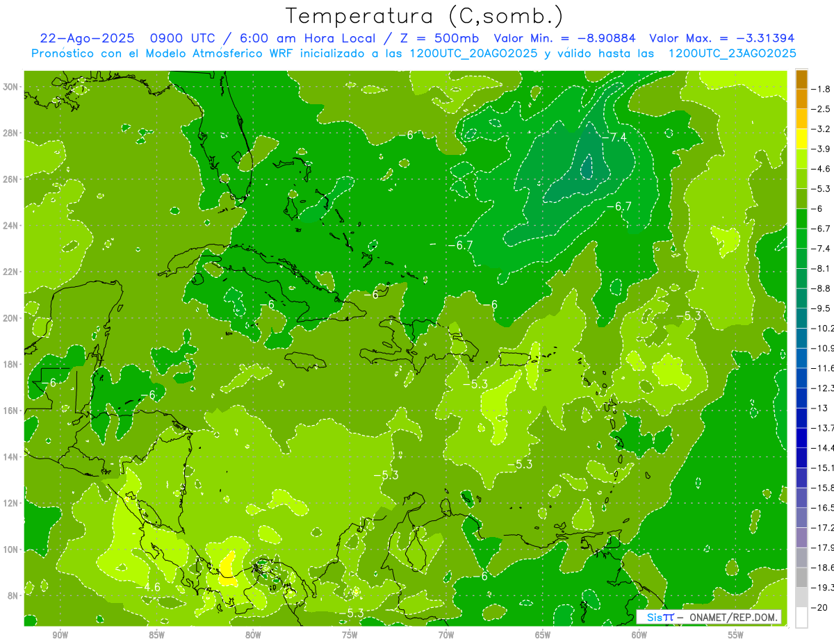The height and width of the screenshot is (644, 834).
Task: Click the "16N" latitude axis label
Action: tap(12, 411)
